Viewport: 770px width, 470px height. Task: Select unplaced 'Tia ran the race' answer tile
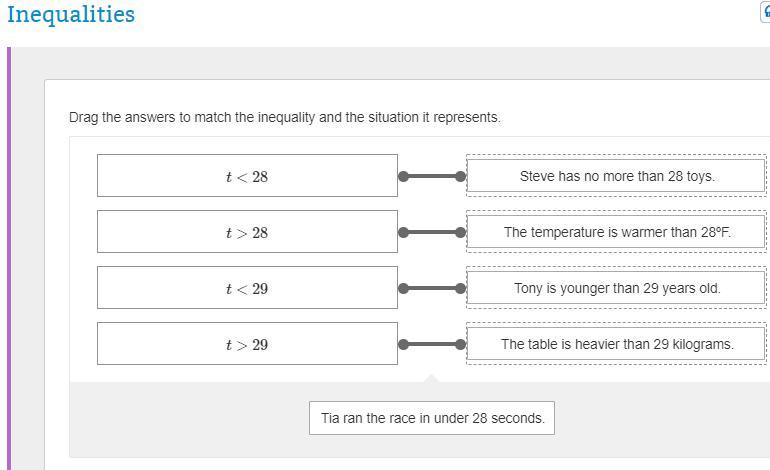click(x=432, y=418)
